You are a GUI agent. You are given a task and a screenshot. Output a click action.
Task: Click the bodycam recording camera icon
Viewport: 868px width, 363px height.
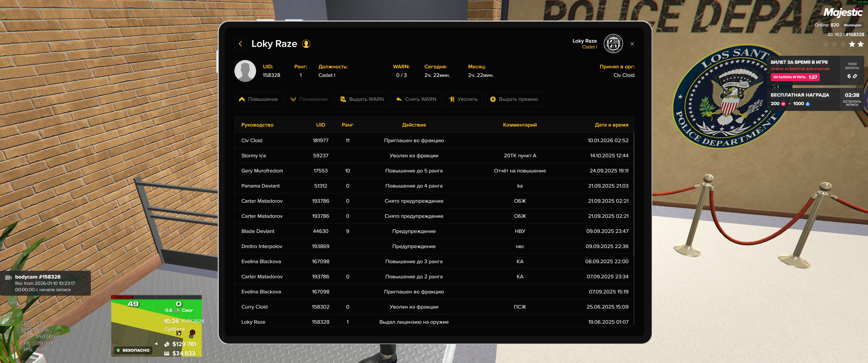[x=8, y=278]
